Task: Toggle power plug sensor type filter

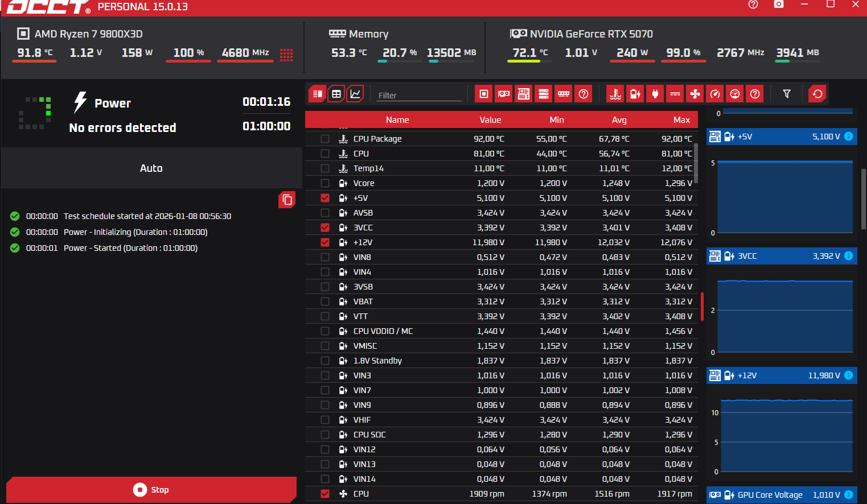Action: (x=655, y=94)
